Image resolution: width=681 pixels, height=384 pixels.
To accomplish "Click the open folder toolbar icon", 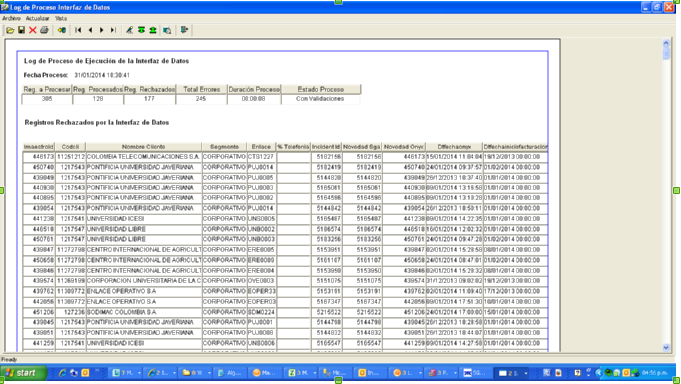I will tap(10, 30).
